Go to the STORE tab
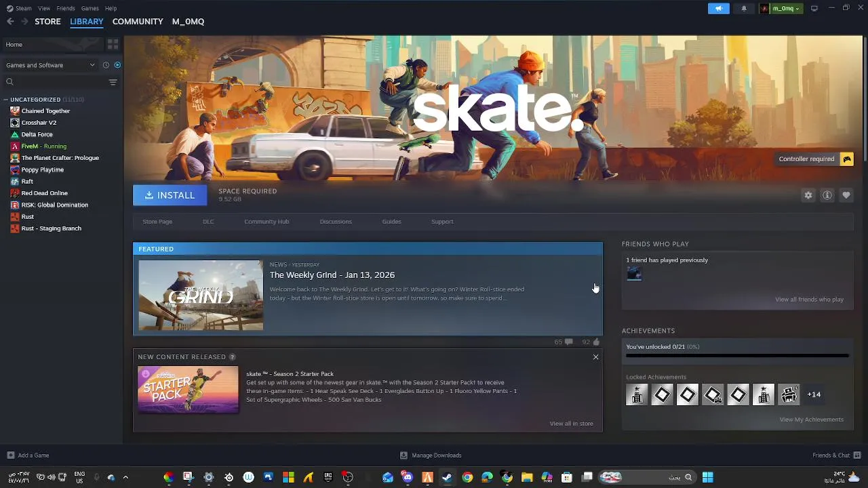Viewport: 868px width, 488px height. [x=47, y=22]
